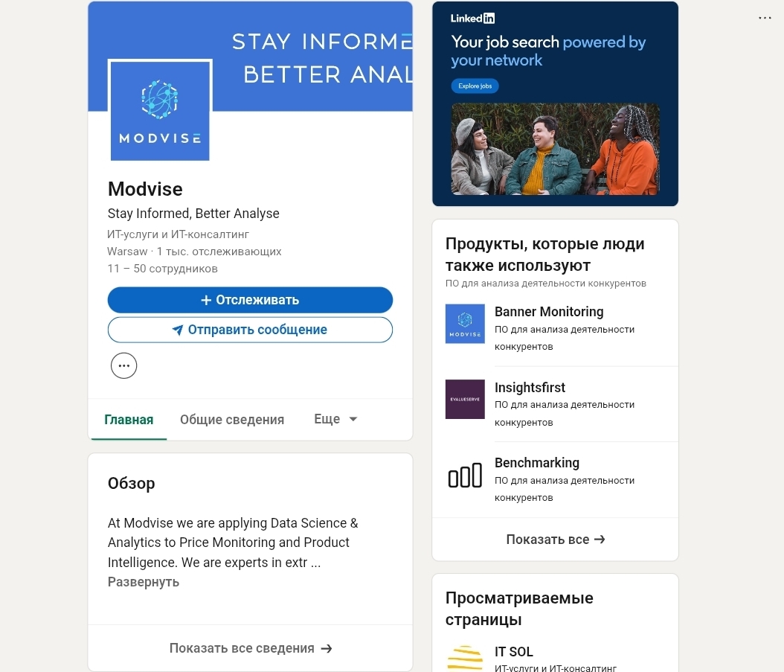Click the IT SOL yellow striped logo
784x672 pixels.
(x=465, y=658)
